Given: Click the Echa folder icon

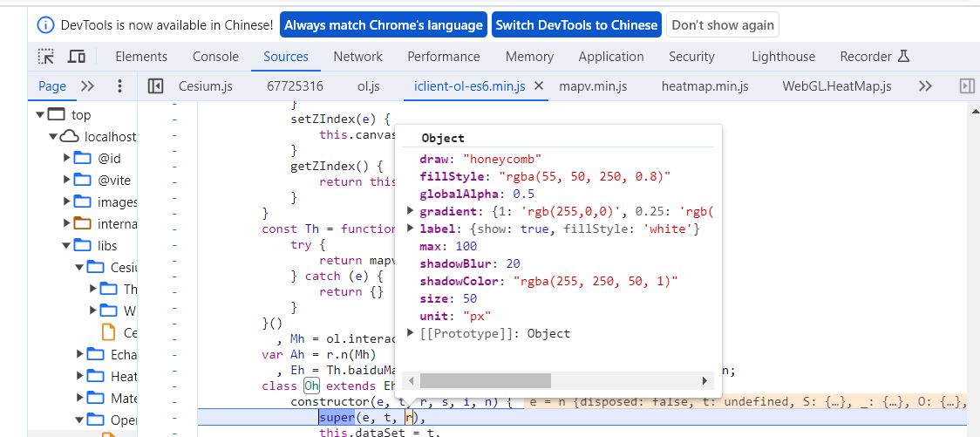Looking at the screenshot, I should click(x=96, y=354).
